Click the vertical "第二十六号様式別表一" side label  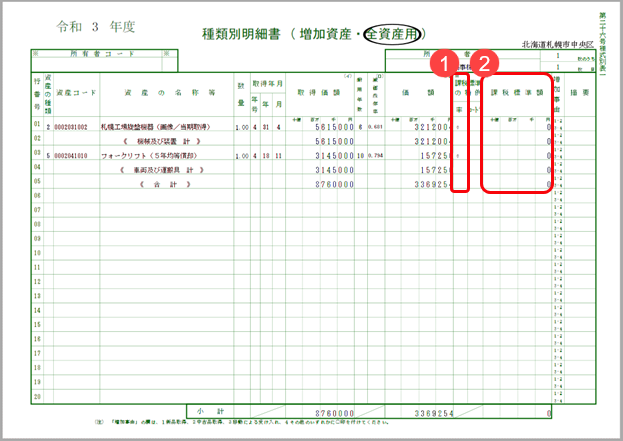[x=603, y=44]
